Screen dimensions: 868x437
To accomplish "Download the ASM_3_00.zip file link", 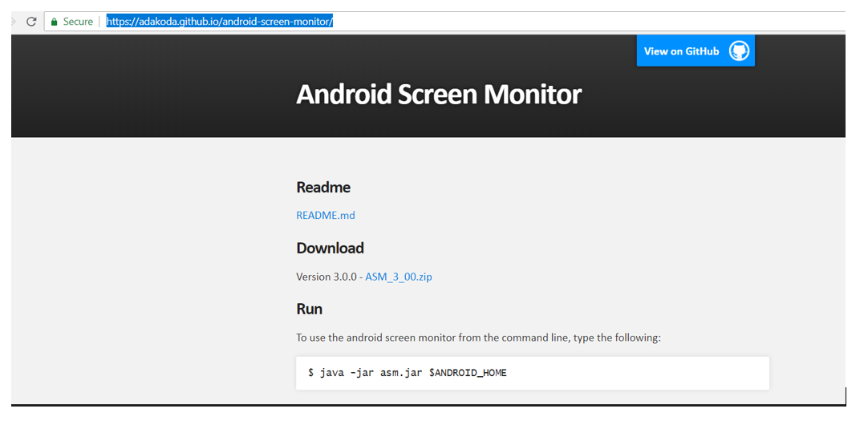I will point(399,277).
